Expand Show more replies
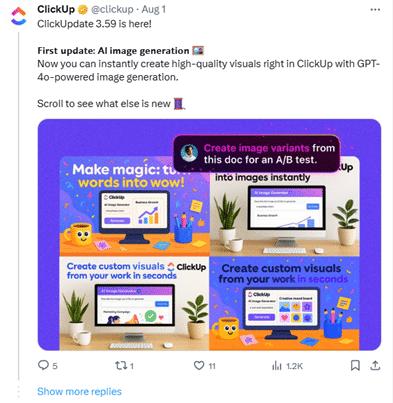393x403 pixels. tap(79, 391)
